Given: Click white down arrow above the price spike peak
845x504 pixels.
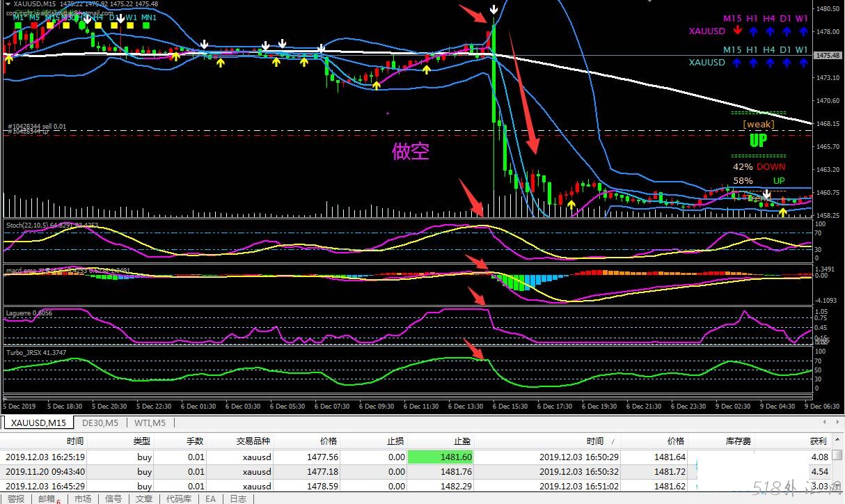Looking at the screenshot, I should coord(493,10).
